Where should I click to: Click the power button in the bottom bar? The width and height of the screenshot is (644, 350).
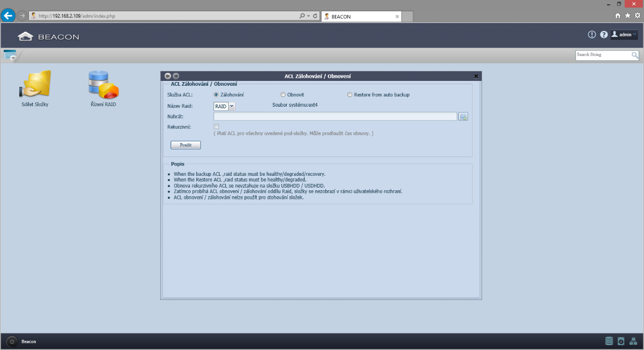click(x=12, y=341)
